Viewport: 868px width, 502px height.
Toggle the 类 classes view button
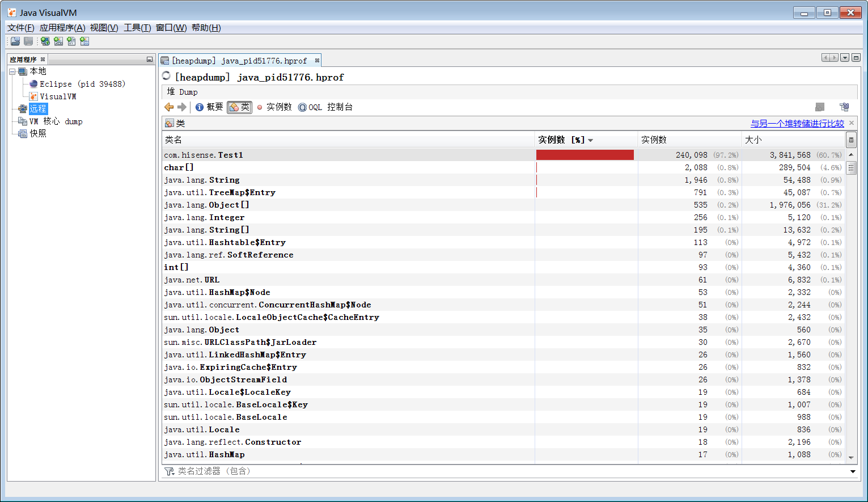point(239,107)
